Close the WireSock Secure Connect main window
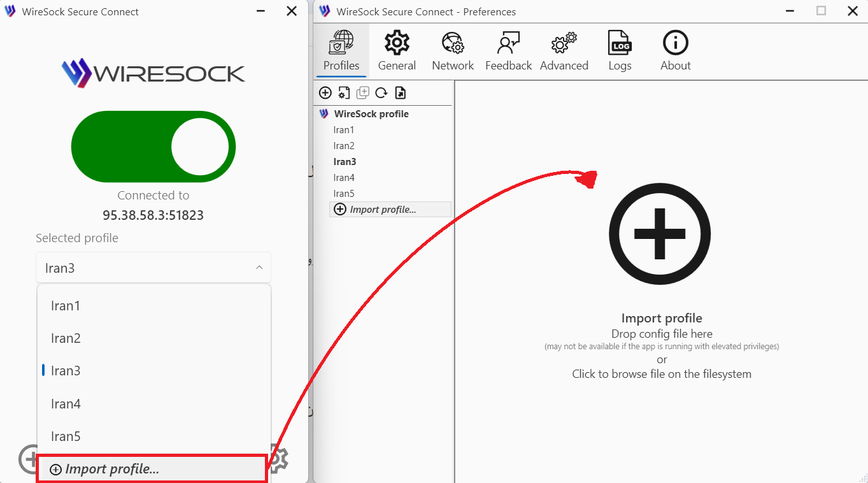This screenshot has height=483, width=868. 292,11
